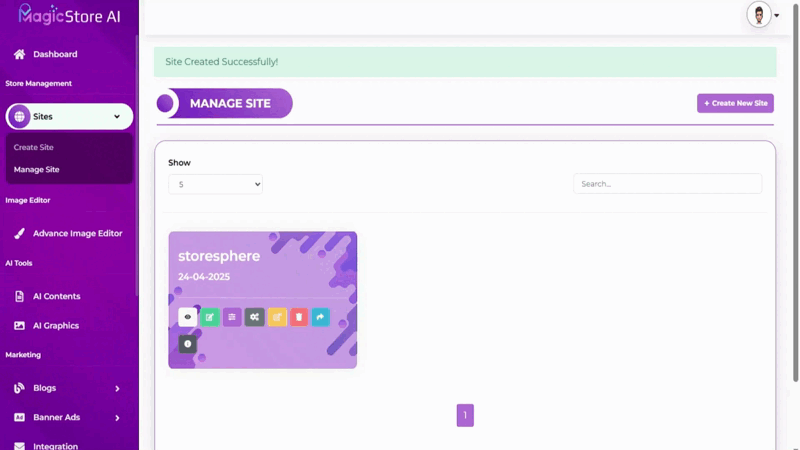The image size is (800, 450).
Task: Click the green edit icon on storesphere
Action: click(210, 317)
